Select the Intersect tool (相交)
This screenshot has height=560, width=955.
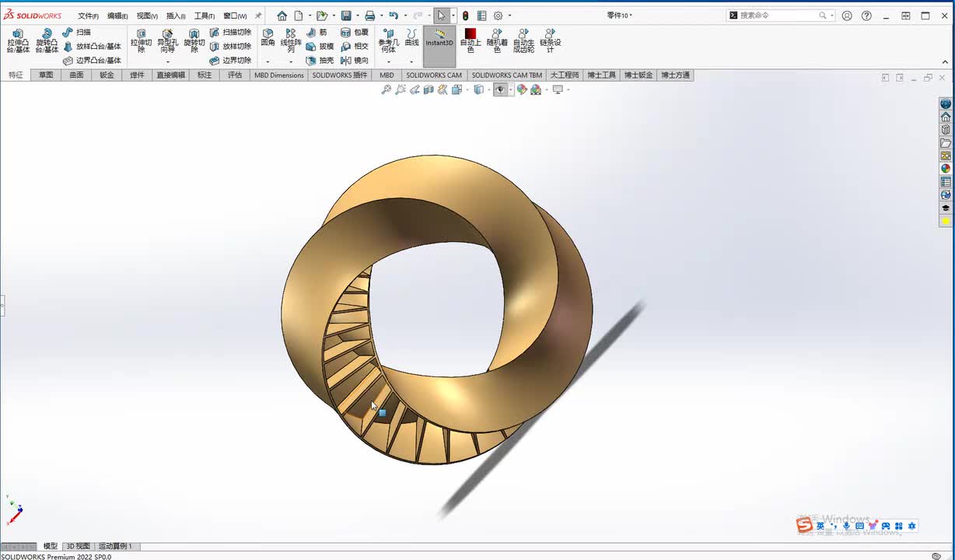click(355, 47)
